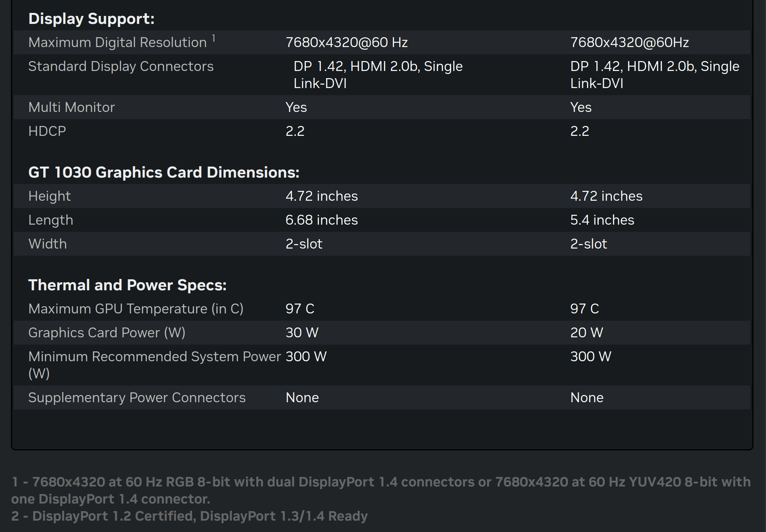Select the Maximum Digital Resolution row label
766x532 pixels.
point(118,42)
